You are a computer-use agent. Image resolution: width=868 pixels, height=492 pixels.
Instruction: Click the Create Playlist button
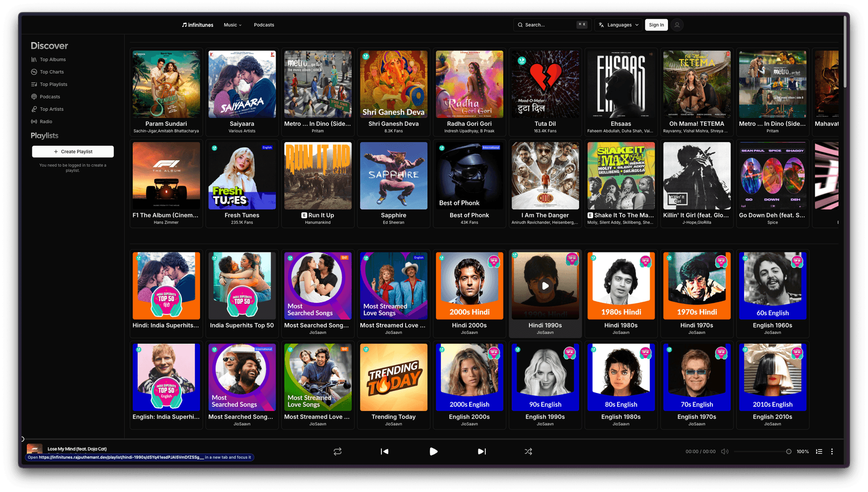[73, 152]
